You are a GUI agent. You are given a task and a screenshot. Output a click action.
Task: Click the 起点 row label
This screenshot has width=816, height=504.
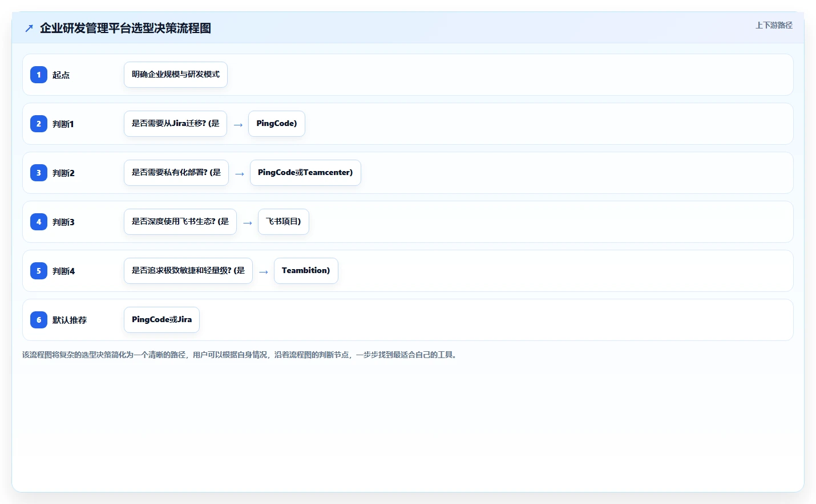click(61, 75)
